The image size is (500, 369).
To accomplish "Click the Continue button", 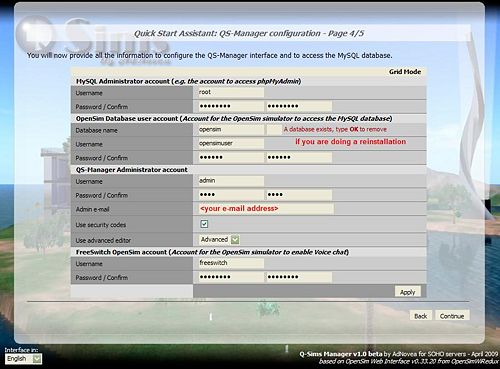I will click(452, 316).
